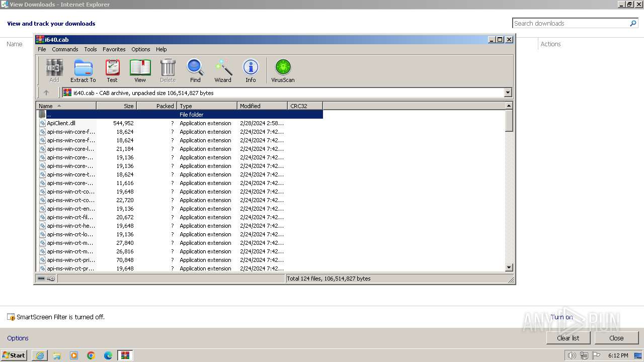Click the key password icon in status bar
This screenshot has height=362, width=644.
pyautogui.click(x=51, y=279)
